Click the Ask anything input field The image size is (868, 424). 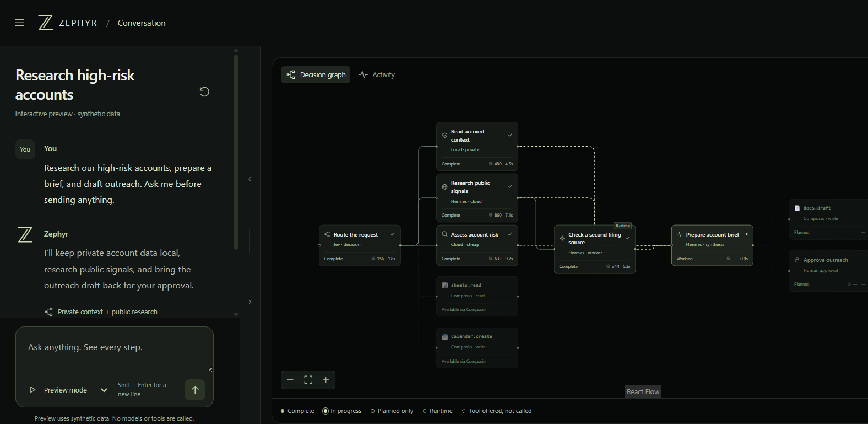click(115, 353)
